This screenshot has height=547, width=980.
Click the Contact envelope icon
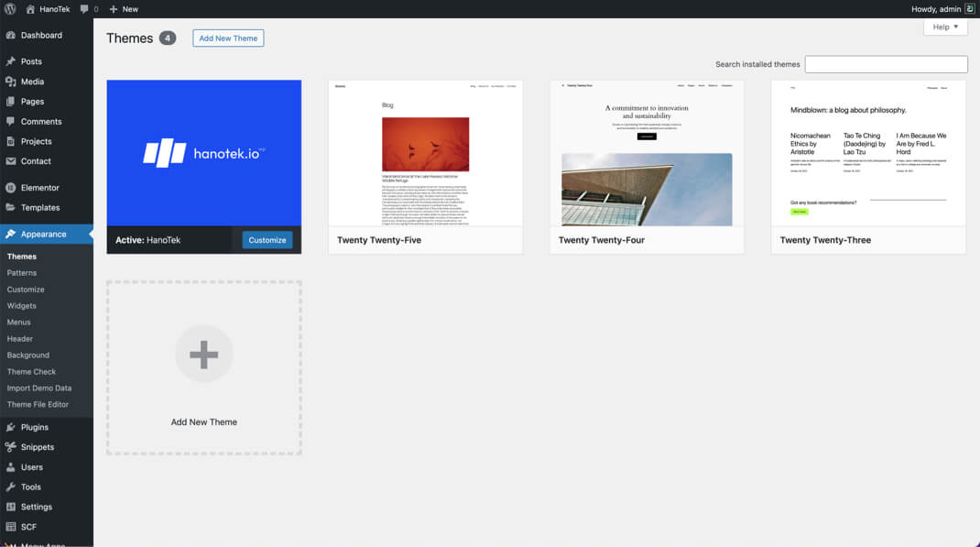(x=11, y=161)
